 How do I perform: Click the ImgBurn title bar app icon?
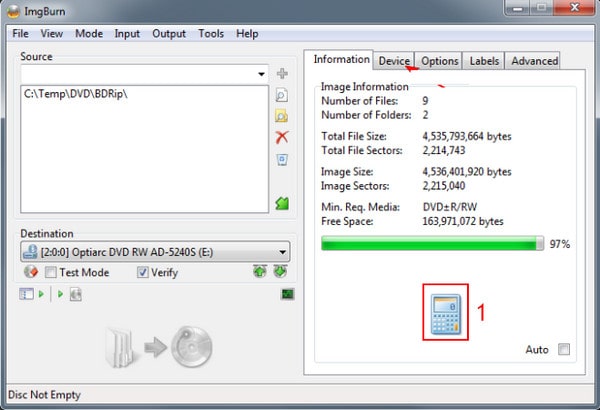click(14, 11)
